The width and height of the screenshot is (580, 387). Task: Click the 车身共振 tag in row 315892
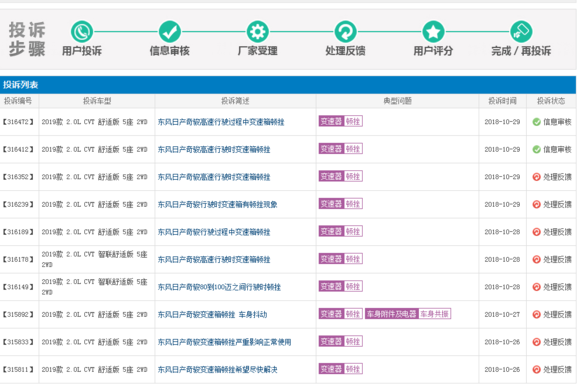click(x=435, y=314)
